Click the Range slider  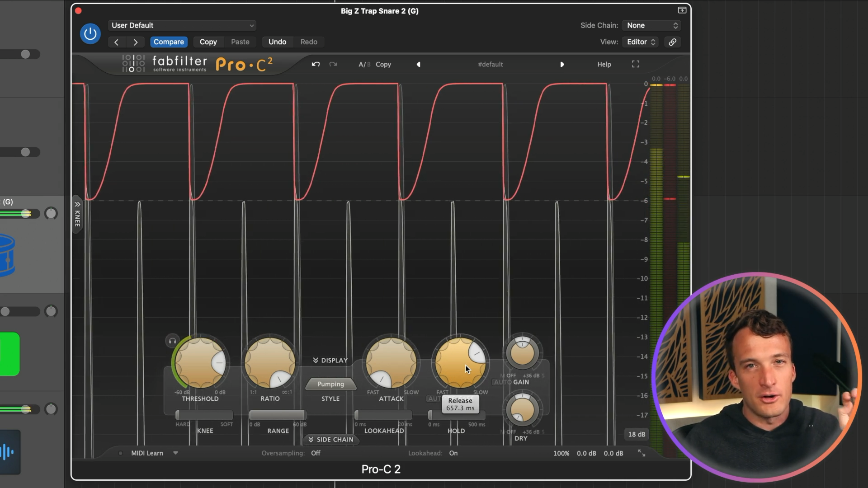click(278, 415)
